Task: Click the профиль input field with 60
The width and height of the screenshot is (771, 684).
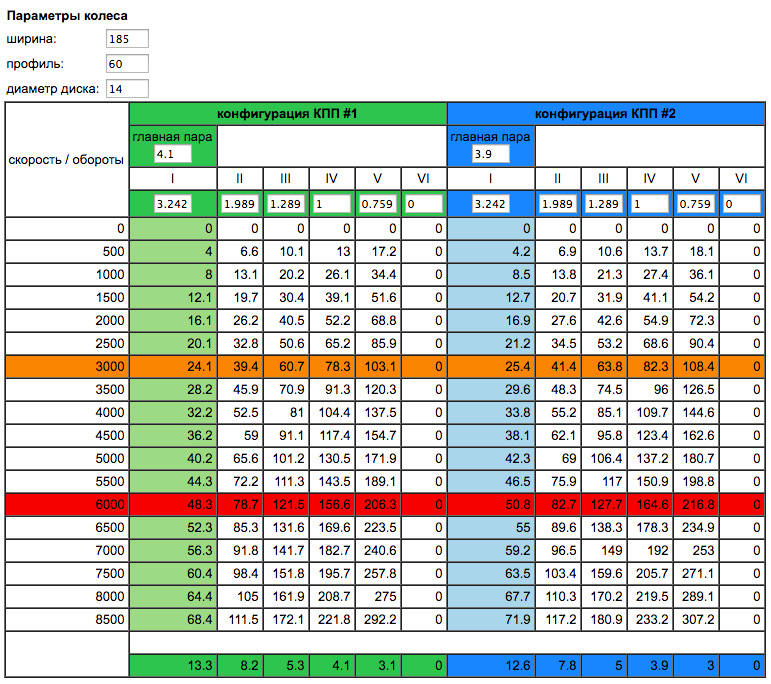Action: 127,64
